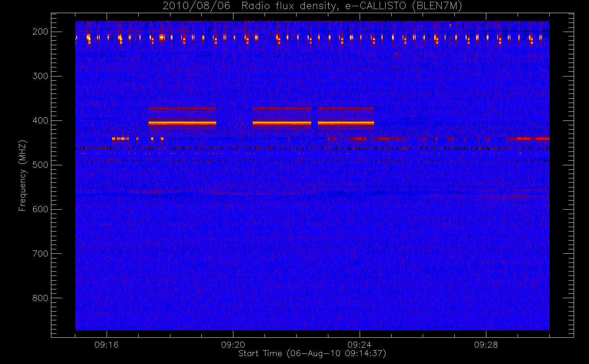Click the 'Start Time (06-Aug-10 09:14:37)' label

tap(312, 353)
